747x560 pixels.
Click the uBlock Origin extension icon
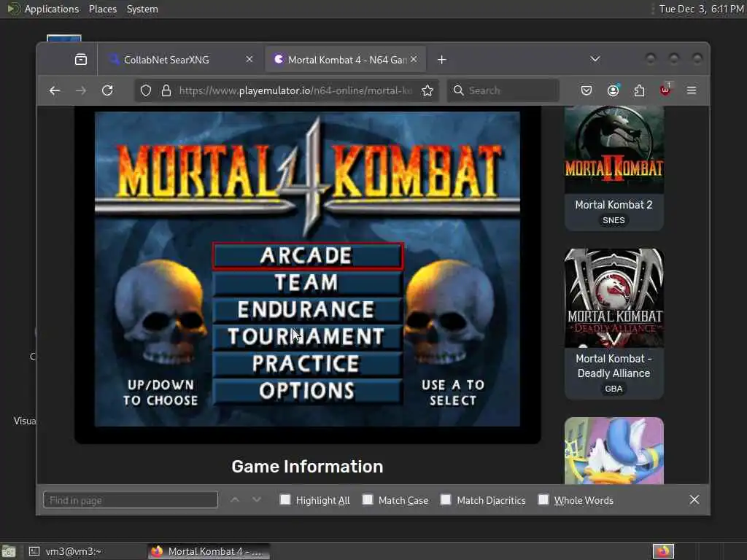665,90
